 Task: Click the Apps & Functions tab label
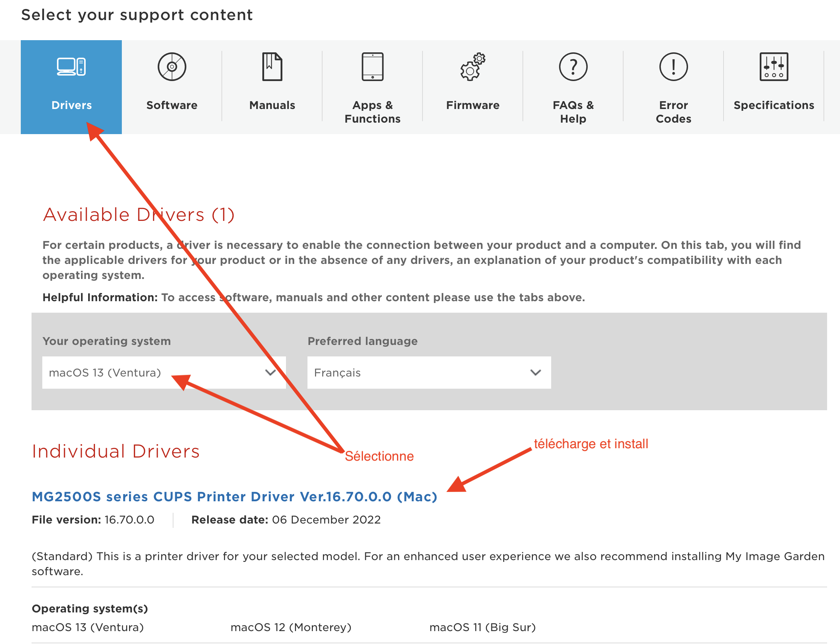pyautogui.click(x=372, y=112)
